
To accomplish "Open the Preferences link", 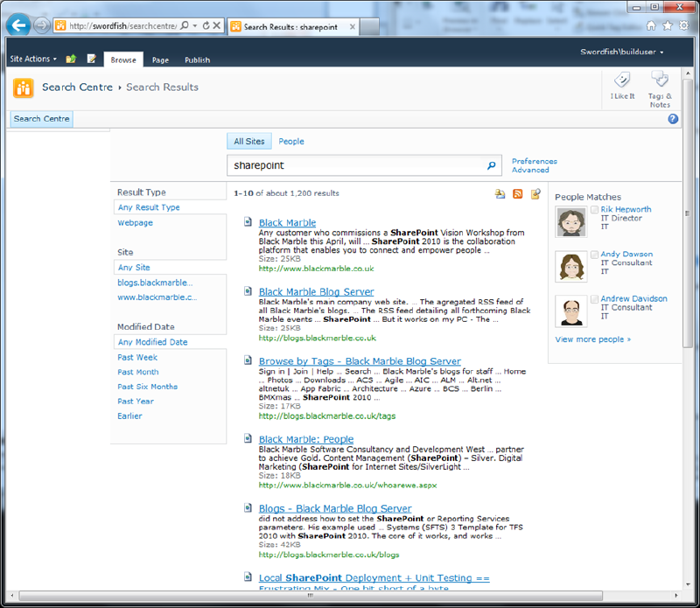I will pyautogui.click(x=535, y=161).
